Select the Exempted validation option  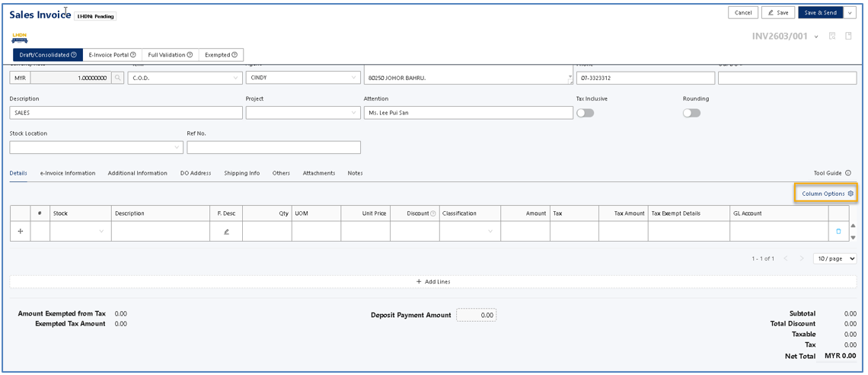(x=221, y=55)
